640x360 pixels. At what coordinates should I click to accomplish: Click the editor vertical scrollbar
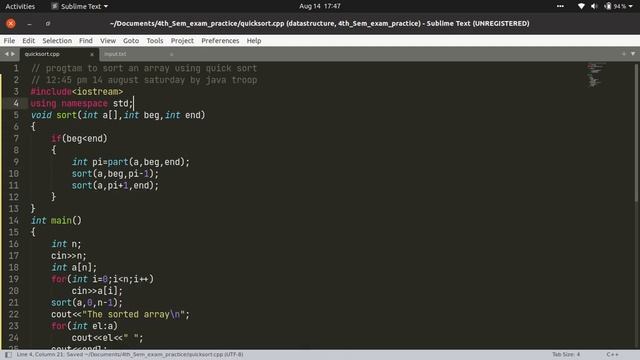(636, 133)
